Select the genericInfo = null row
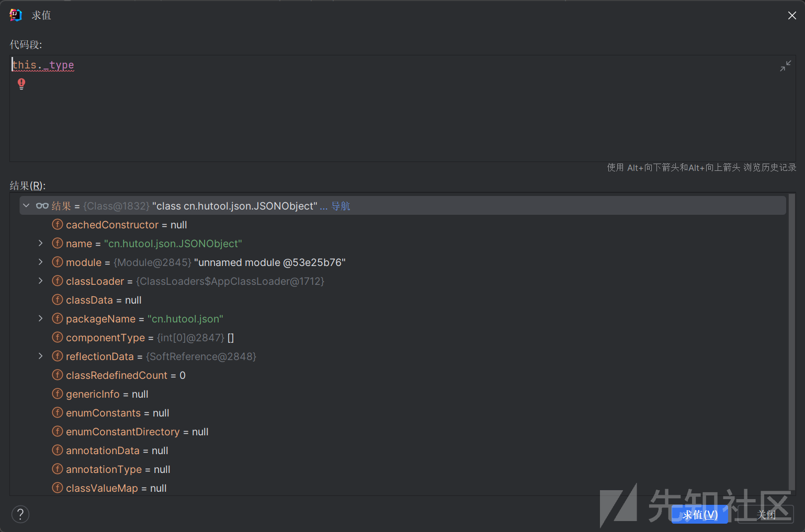The image size is (805, 532). (x=403, y=394)
